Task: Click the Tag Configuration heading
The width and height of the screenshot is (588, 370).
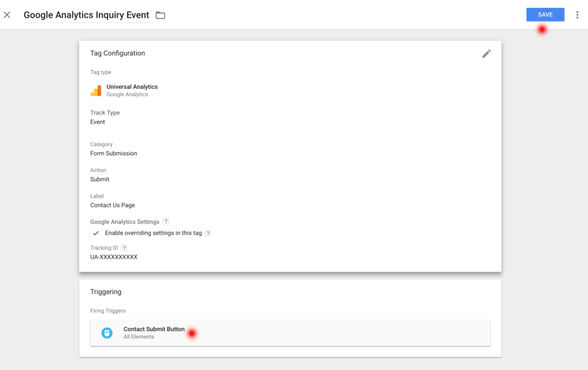Action: pyautogui.click(x=117, y=53)
